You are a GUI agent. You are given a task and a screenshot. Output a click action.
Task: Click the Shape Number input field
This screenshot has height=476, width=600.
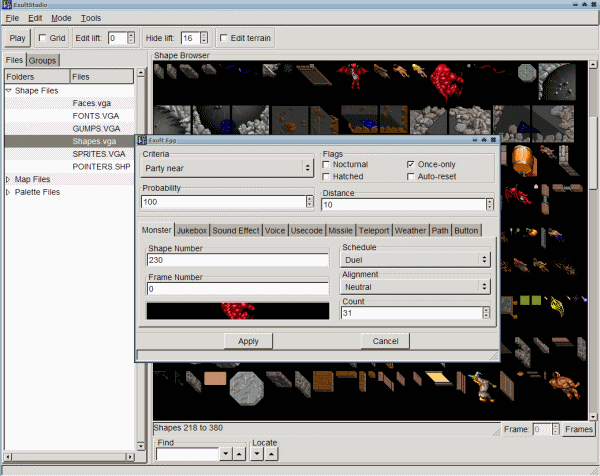[237, 260]
